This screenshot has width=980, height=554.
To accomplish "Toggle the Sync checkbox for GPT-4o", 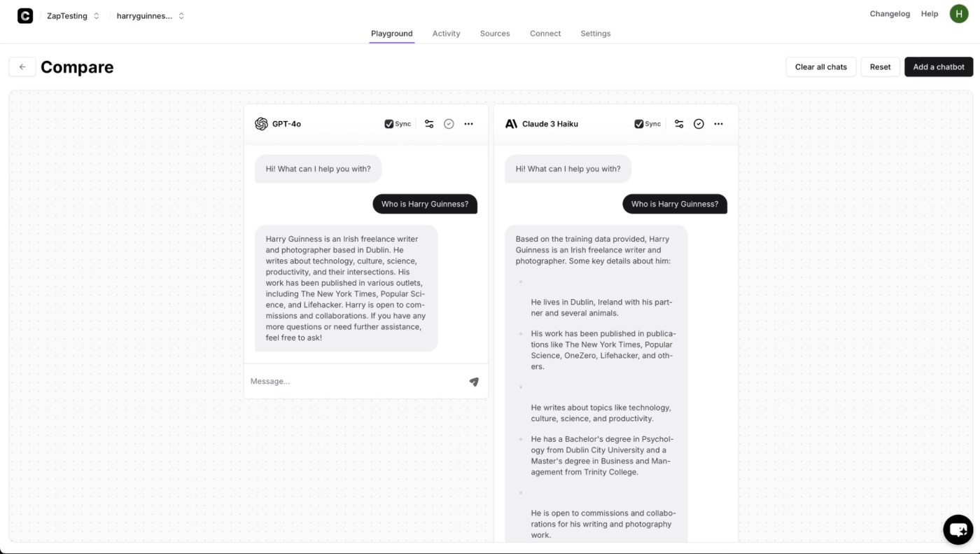I will click(x=389, y=124).
